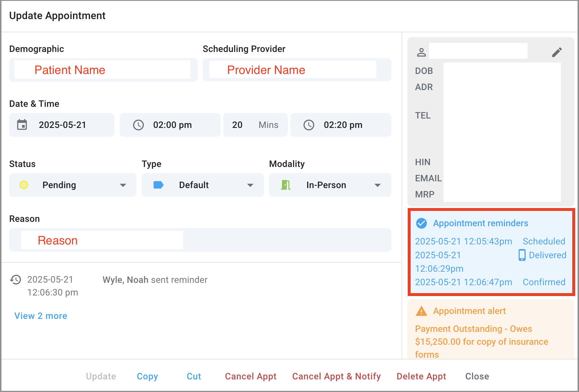
Task: Click the phone icon beside Delivered
Action: point(522,255)
